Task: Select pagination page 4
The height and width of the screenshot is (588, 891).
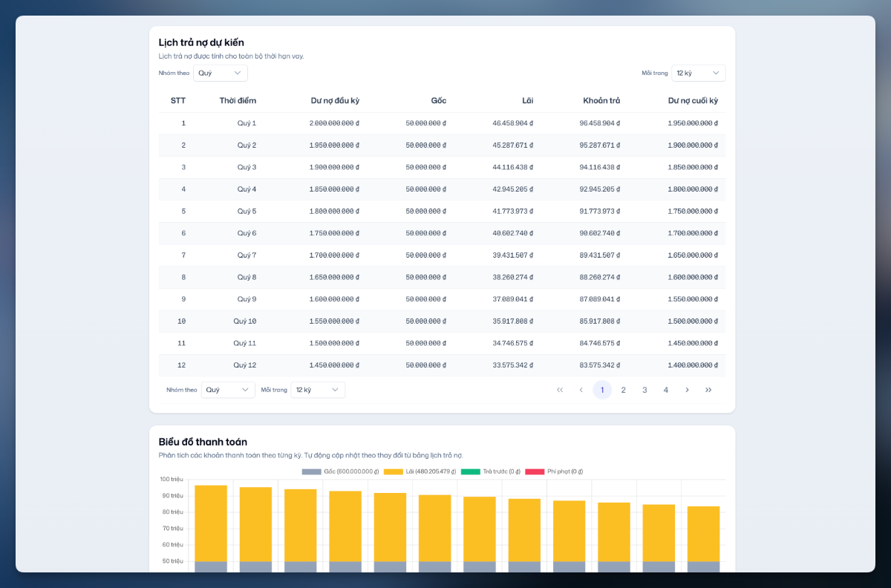Action: [666, 390]
